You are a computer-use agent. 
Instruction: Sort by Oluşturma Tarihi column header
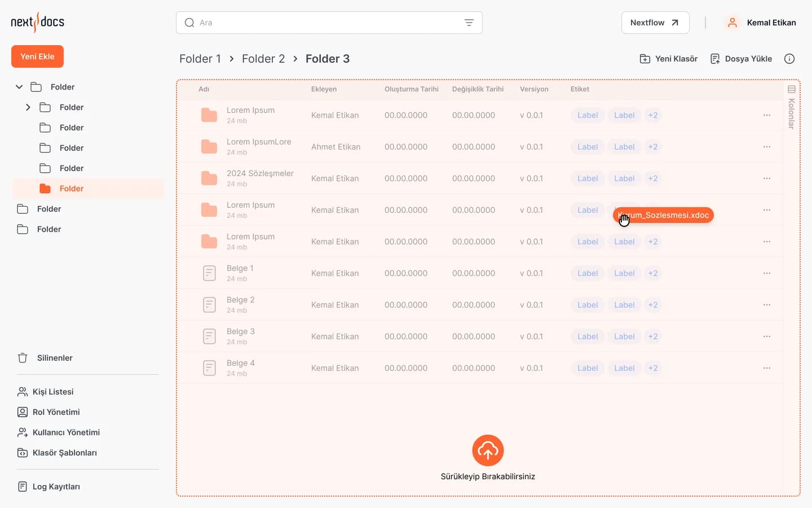412,89
